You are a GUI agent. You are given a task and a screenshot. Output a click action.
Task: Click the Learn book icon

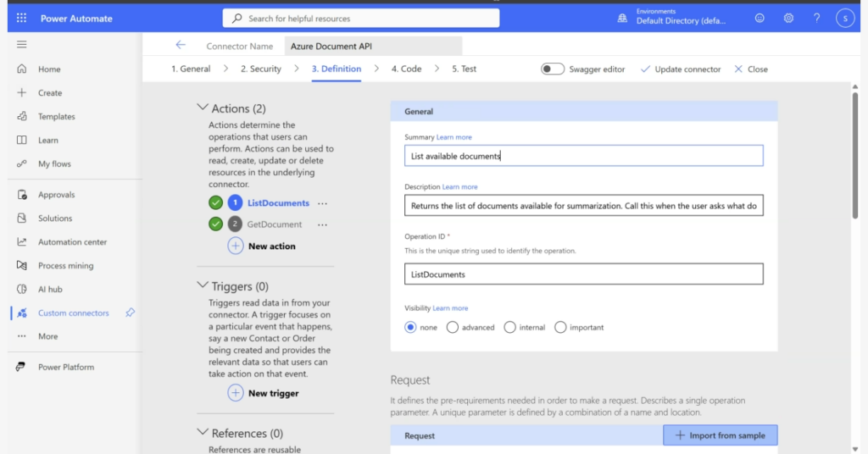[21, 140]
